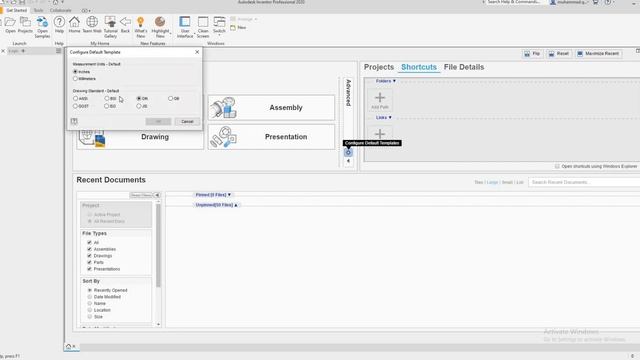
Task: Open the Collaborate ribbon tab
Action: click(x=60, y=10)
